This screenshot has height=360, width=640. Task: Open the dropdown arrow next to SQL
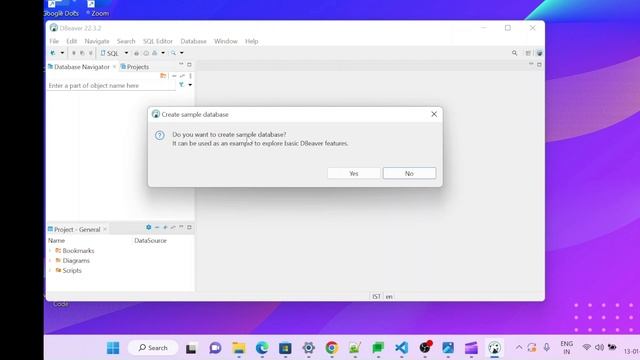pos(126,53)
